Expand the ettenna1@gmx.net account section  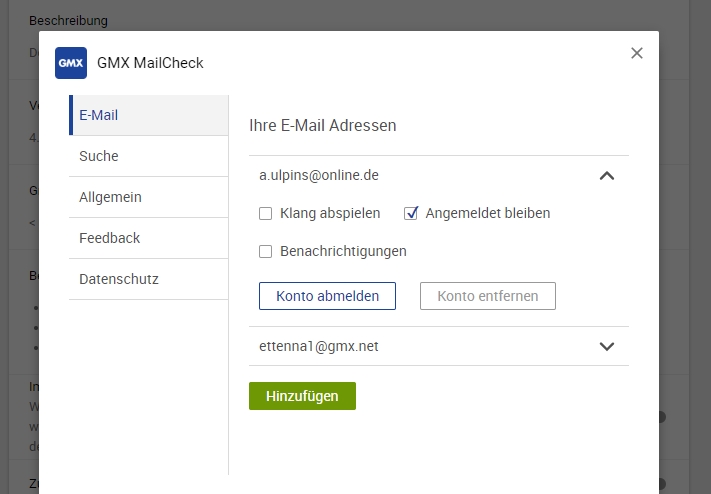point(607,347)
